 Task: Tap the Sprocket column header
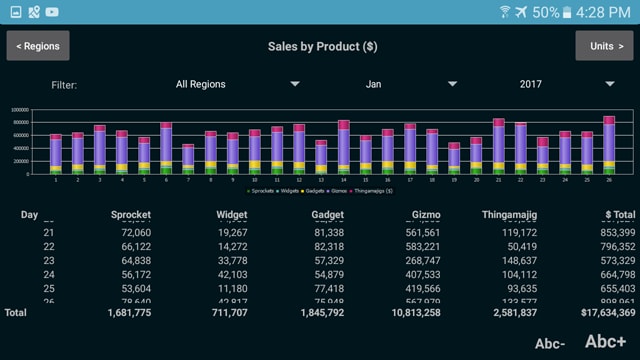[x=131, y=215]
